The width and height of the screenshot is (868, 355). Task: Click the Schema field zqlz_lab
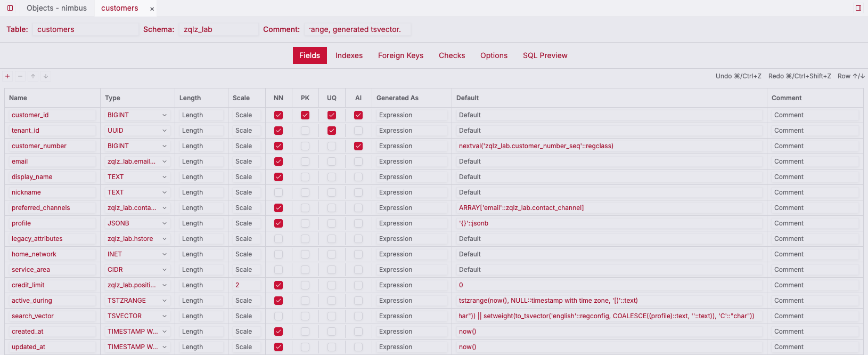pos(218,29)
